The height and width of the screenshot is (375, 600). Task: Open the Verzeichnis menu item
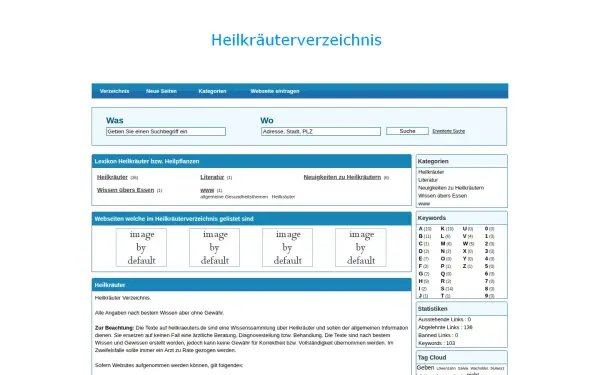(114, 91)
